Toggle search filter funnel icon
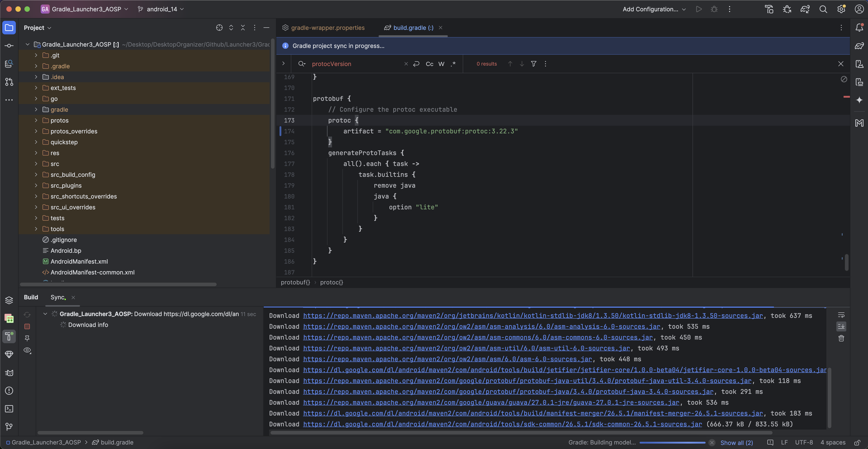This screenshot has width=868, height=449. pos(534,64)
